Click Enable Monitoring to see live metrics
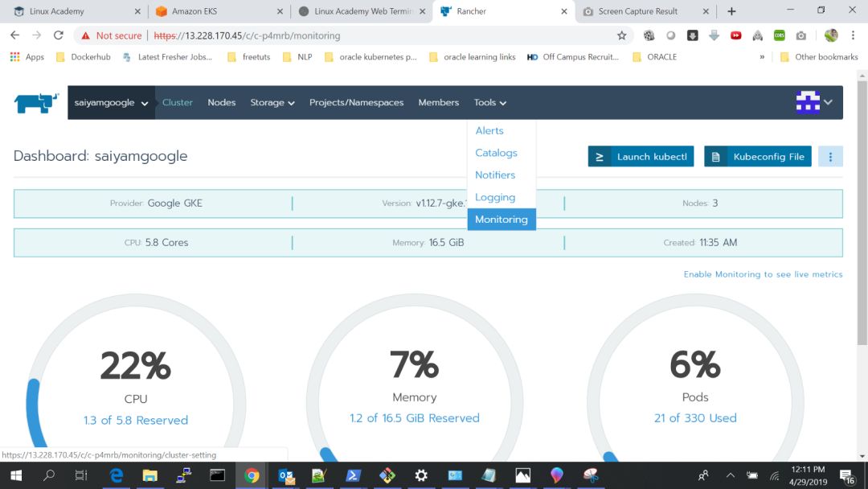This screenshot has height=489, width=868. [763, 274]
